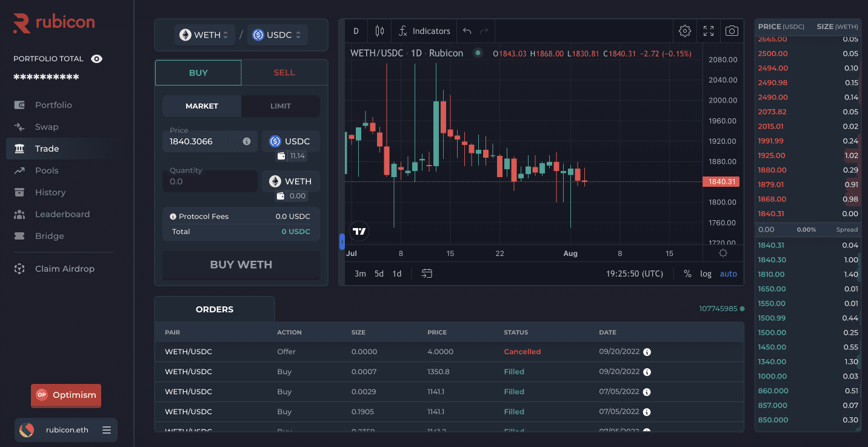The width and height of the screenshot is (868, 447).
Task: Open the chart axis settings gear
Action: point(723,253)
